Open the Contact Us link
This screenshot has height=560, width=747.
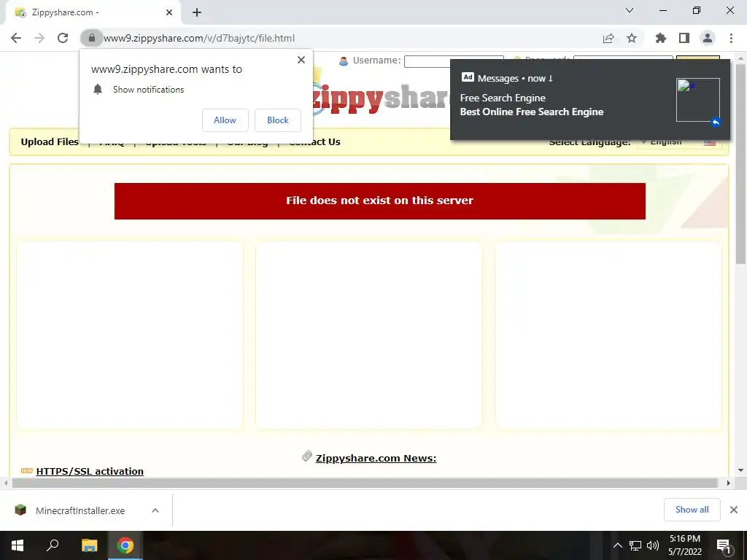tap(314, 142)
